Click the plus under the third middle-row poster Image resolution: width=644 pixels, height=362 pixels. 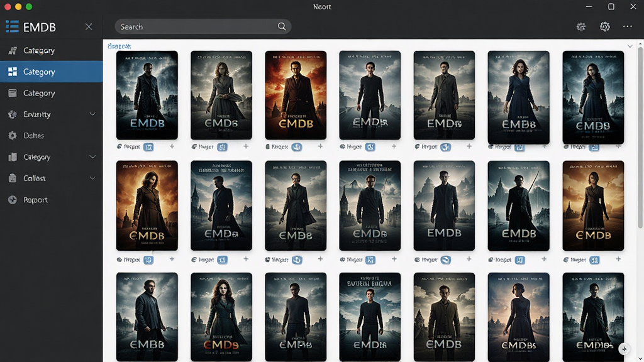point(320,259)
